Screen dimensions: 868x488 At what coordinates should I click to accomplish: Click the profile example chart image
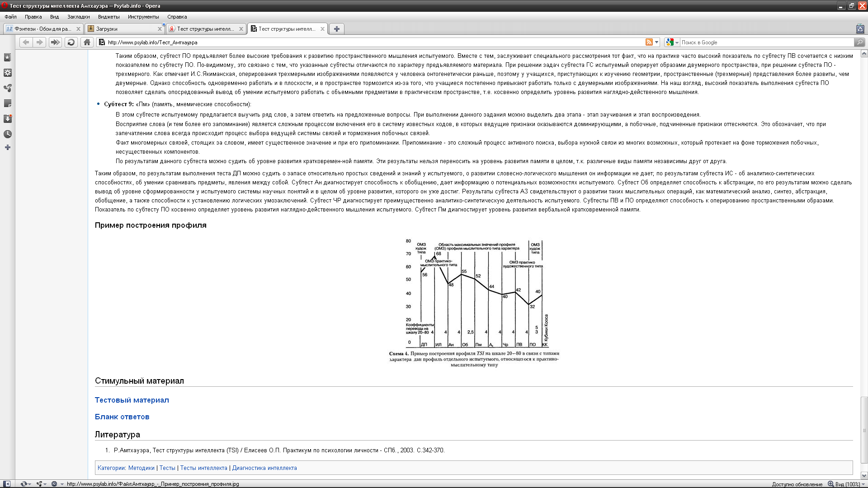(x=474, y=303)
